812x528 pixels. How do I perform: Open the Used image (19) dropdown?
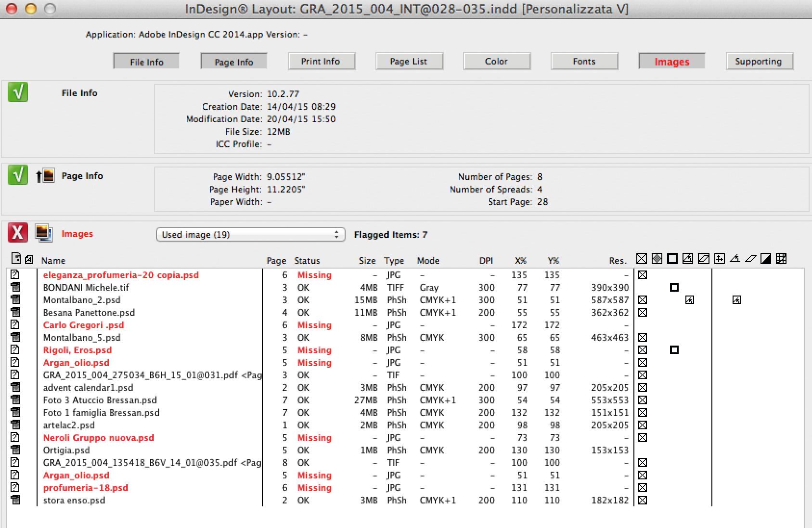pyautogui.click(x=250, y=234)
